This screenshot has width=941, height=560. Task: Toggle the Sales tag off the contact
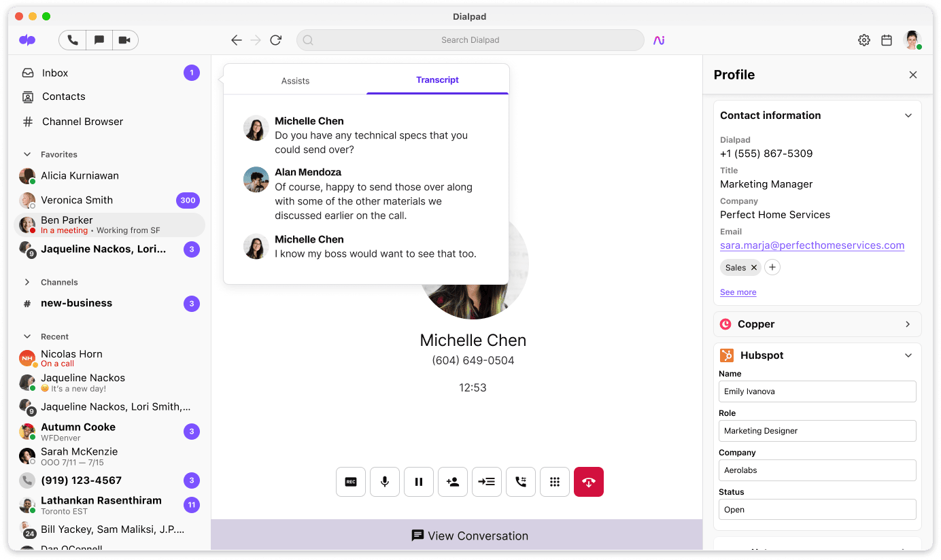(x=752, y=267)
